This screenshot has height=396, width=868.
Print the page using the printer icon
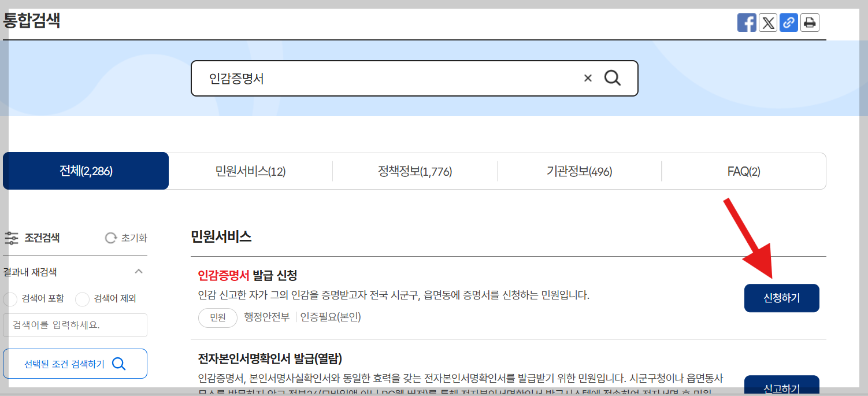[810, 23]
